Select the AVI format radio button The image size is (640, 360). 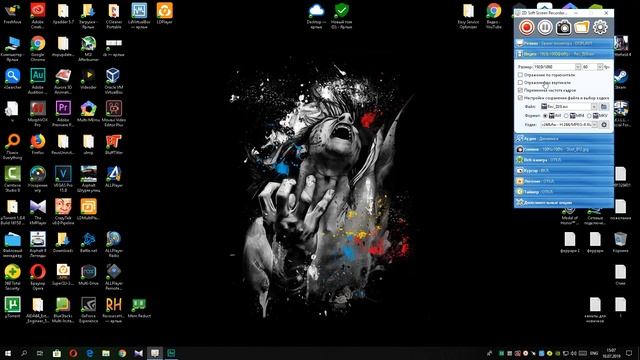tap(545, 116)
